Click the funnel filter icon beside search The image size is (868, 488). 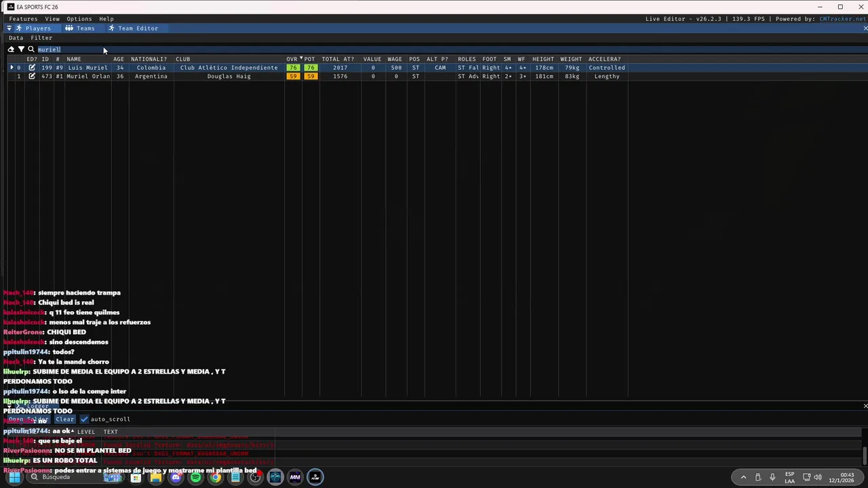tap(21, 49)
